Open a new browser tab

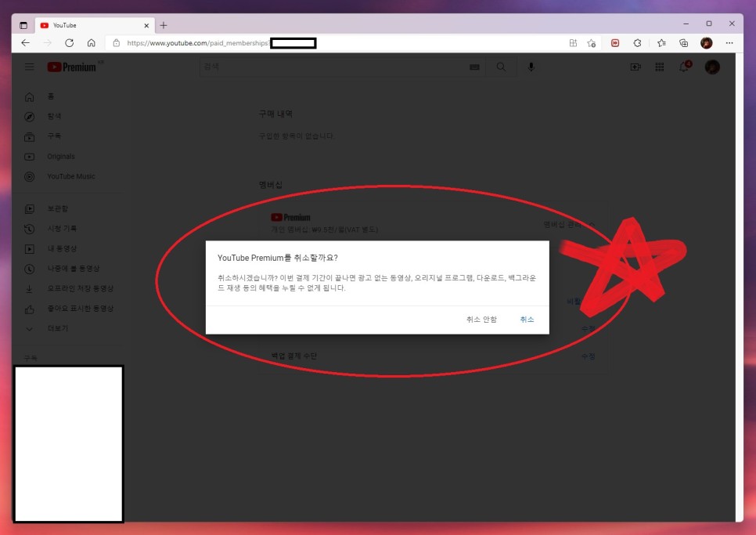tap(164, 25)
